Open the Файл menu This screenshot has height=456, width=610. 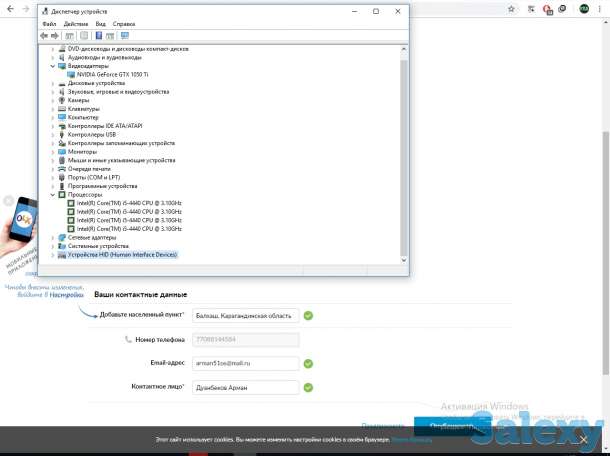49,23
